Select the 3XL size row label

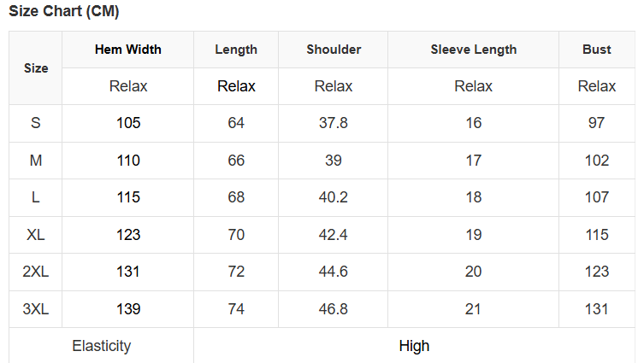[x=36, y=309]
